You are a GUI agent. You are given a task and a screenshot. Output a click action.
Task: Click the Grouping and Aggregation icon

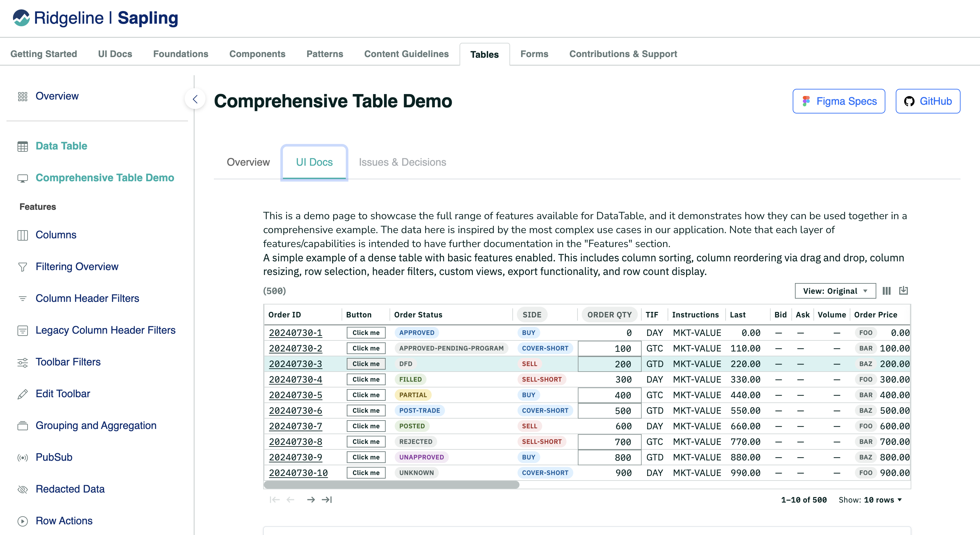22,426
